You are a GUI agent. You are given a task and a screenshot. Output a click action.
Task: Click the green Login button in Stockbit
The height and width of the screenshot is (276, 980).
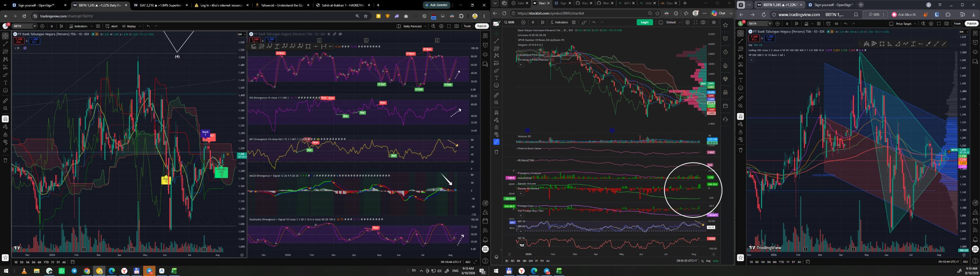pyautogui.click(x=645, y=22)
